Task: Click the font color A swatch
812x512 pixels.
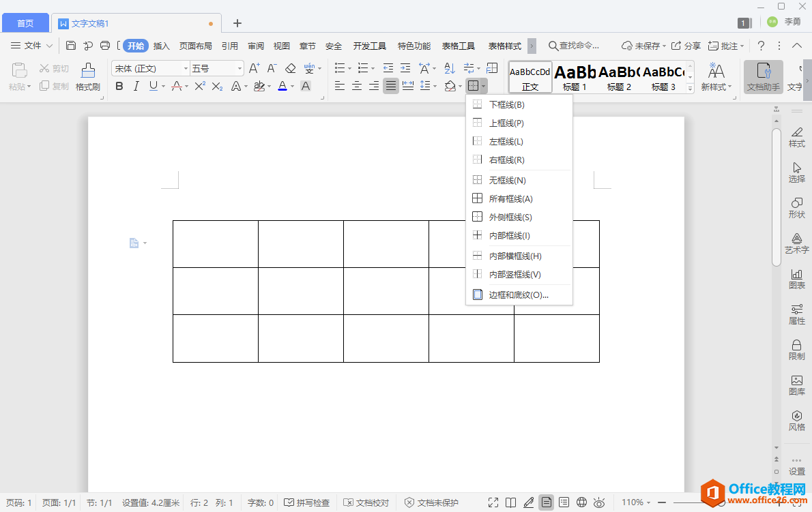Action: coord(282,87)
